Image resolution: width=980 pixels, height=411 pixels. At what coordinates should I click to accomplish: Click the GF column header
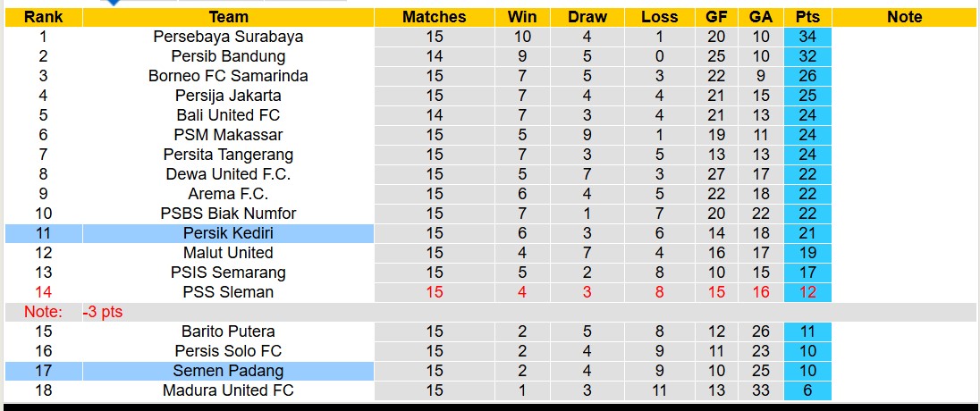tap(716, 17)
